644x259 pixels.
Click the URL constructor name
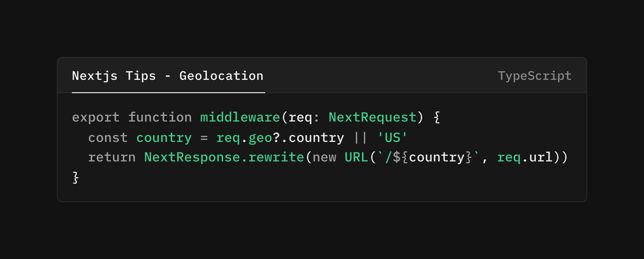click(356, 157)
